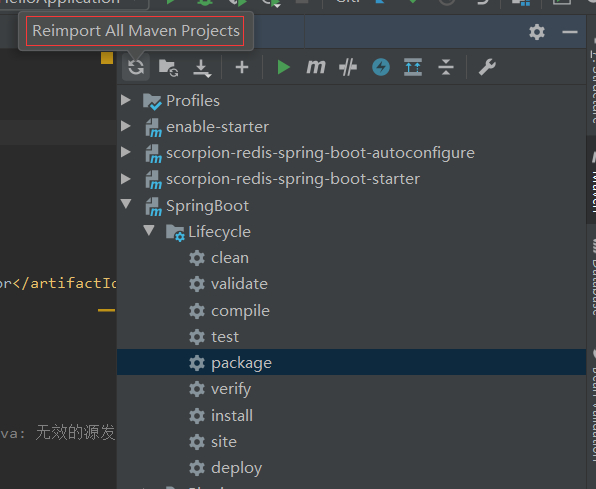596x489 pixels.
Task: Hide the Maven tool window minimize bar
Action: [570, 32]
